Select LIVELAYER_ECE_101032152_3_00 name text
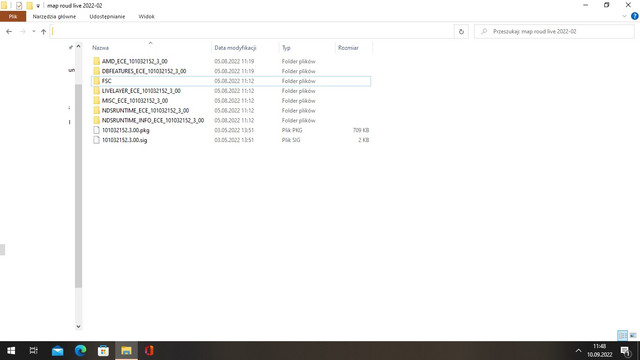The width and height of the screenshot is (640, 360). (141, 91)
